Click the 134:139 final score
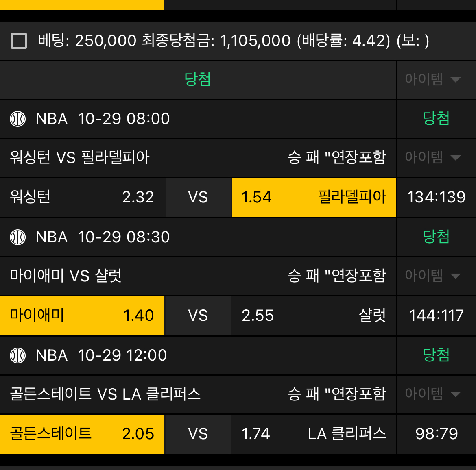 coord(436,197)
